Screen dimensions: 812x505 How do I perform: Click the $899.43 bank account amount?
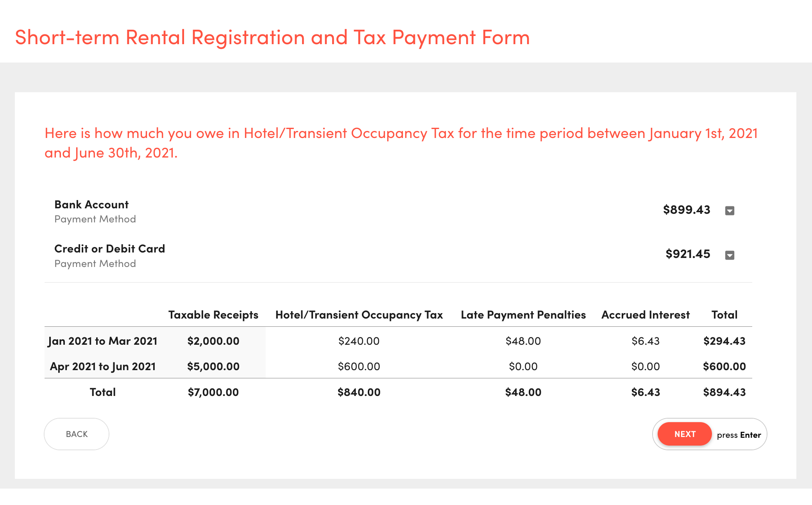pyautogui.click(x=686, y=210)
